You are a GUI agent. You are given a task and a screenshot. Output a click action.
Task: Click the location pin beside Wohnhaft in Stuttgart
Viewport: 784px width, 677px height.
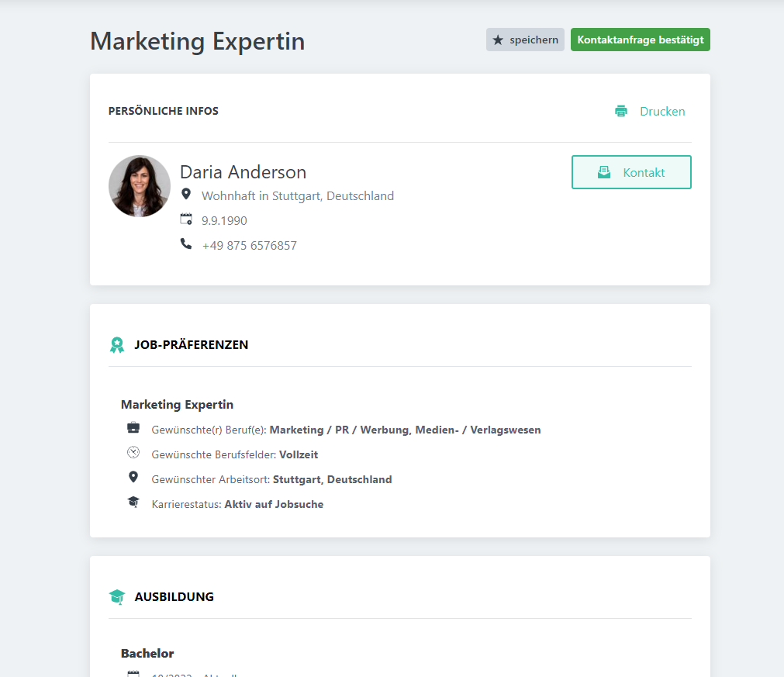coord(186,194)
